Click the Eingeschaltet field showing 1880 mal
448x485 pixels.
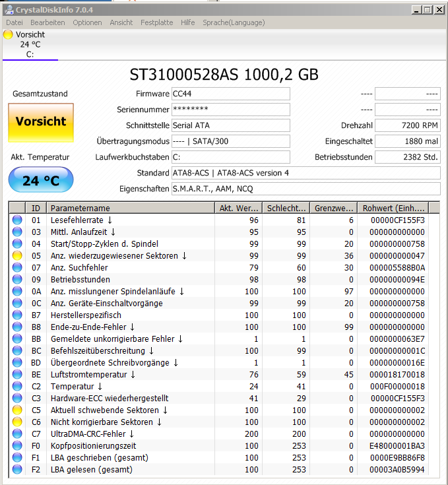coord(408,141)
